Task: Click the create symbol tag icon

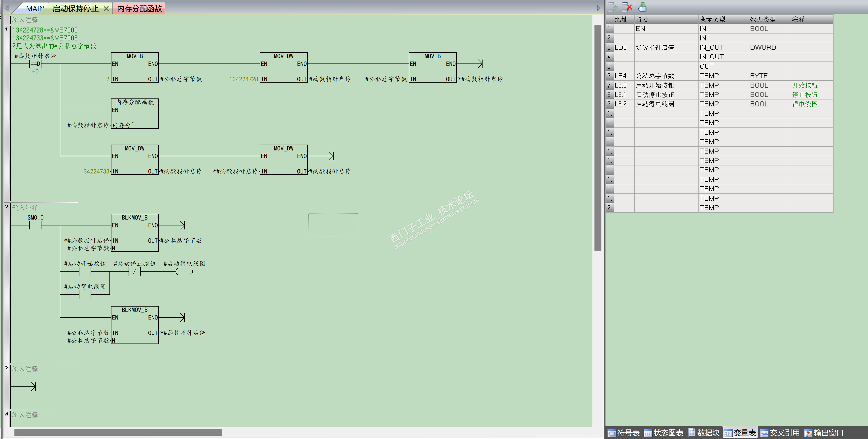Action: tap(642, 7)
